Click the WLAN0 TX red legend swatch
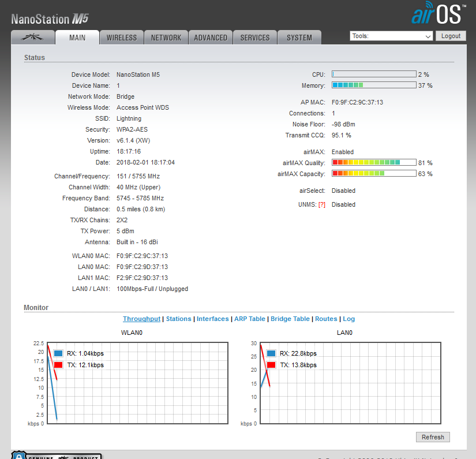Viewport: 476px width, 459px height. (58, 365)
